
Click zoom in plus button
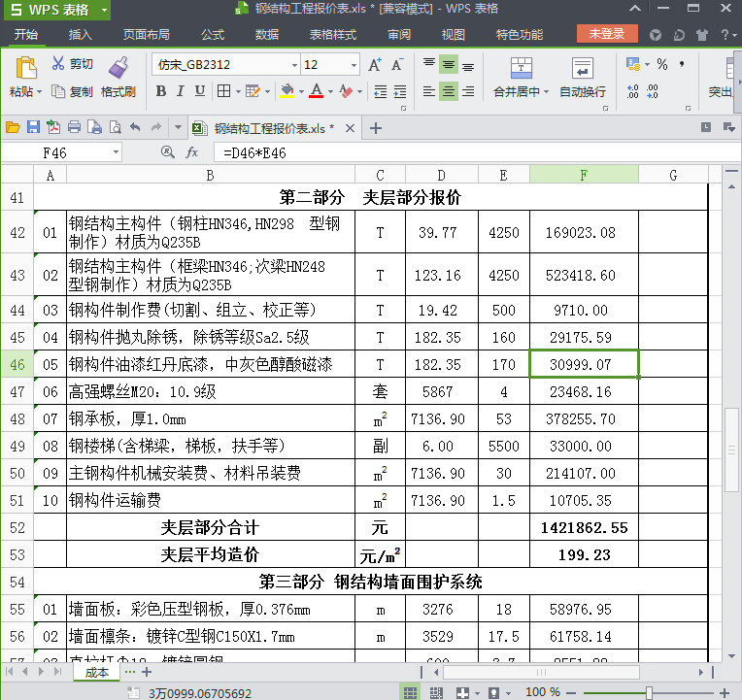click(x=724, y=693)
